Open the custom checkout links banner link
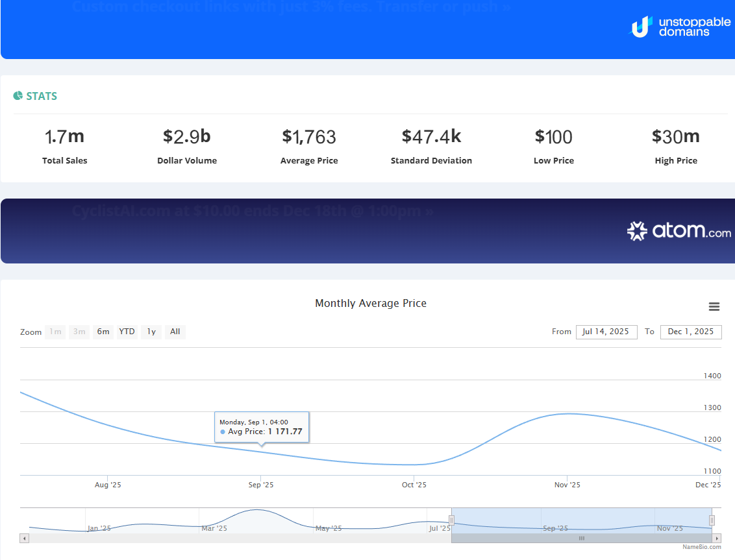The image size is (735, 560). (x=292, y=8)
